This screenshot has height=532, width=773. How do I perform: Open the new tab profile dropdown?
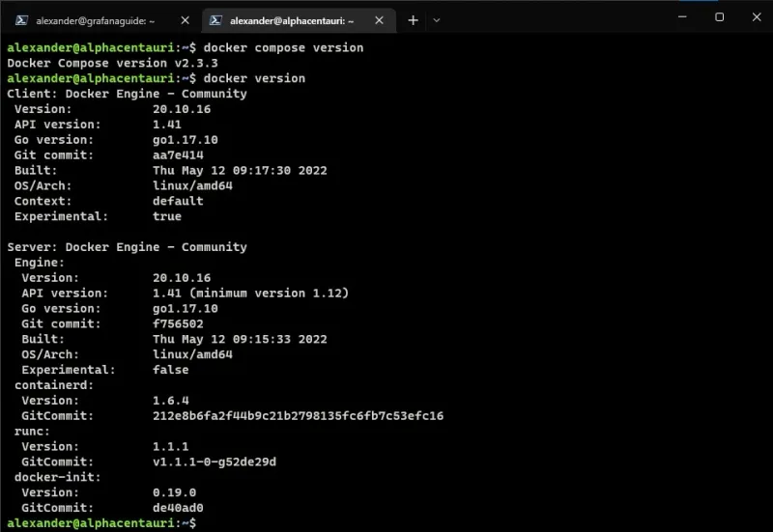click(x=437, y=20)
